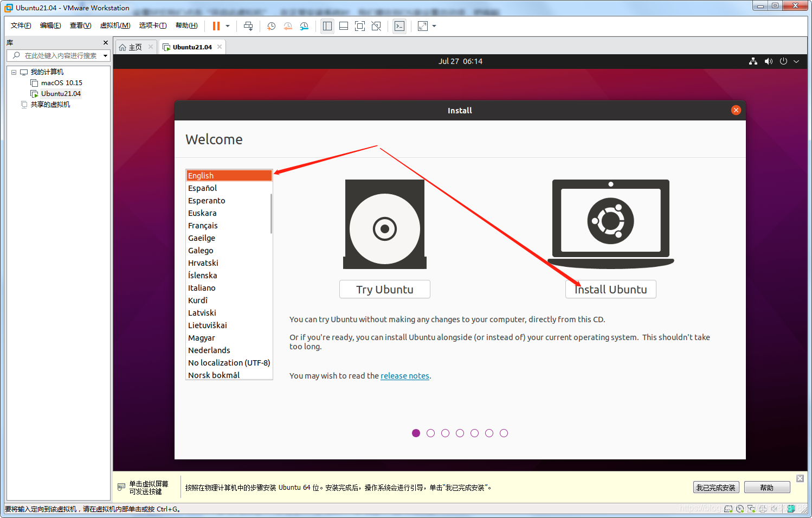Viewport: 812px width, 518px height.
Task: Select Français in the language list
Action: 229,225
